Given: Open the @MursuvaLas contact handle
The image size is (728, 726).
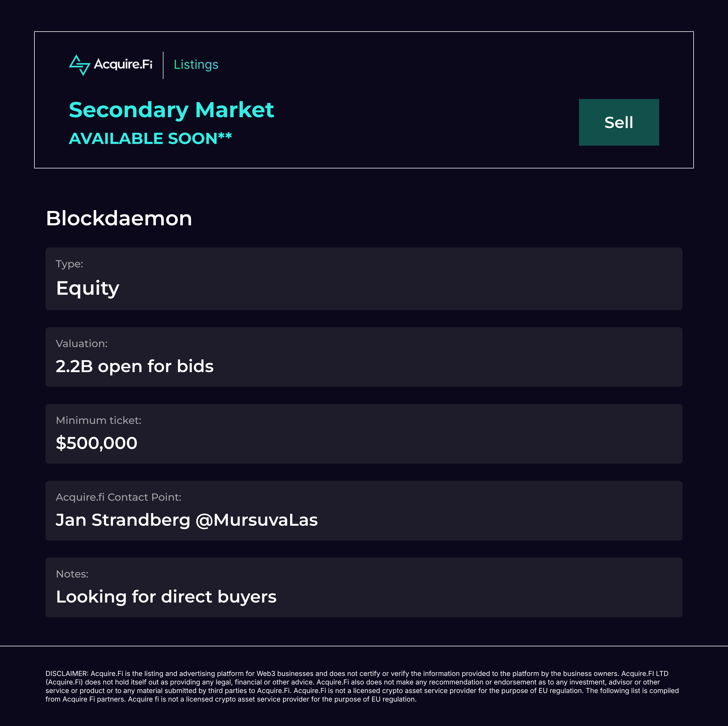Looking at the screenshot, I should coord(257,520).
